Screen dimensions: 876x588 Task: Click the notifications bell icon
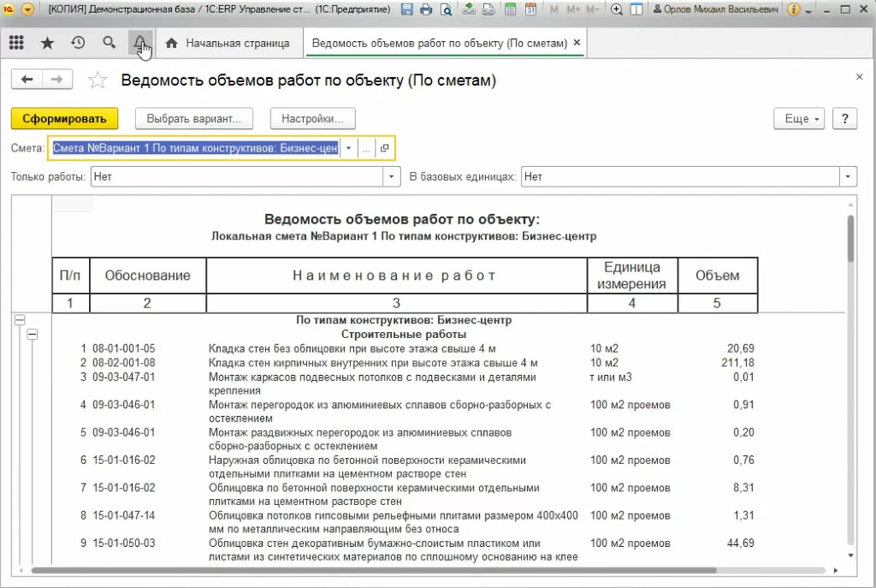[140, 43]
